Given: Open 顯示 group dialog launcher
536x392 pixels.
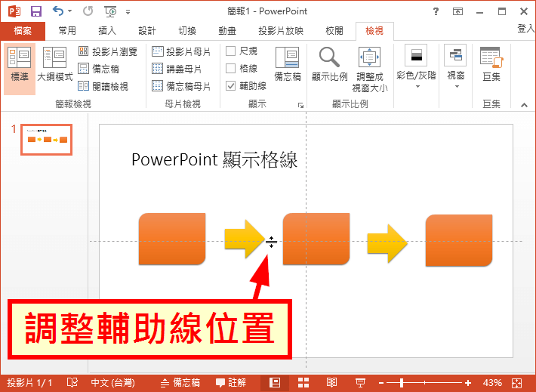Looking at the screenshot, I should [x=300, y=105].
